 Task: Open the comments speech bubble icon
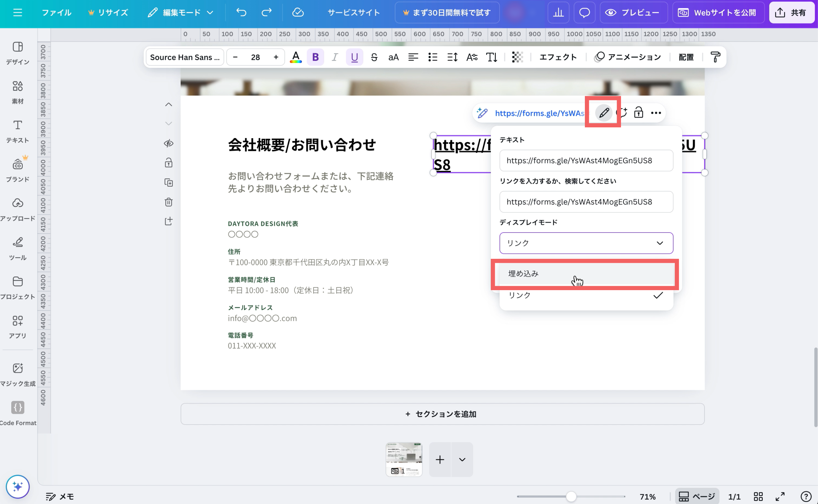coord(585,13)
